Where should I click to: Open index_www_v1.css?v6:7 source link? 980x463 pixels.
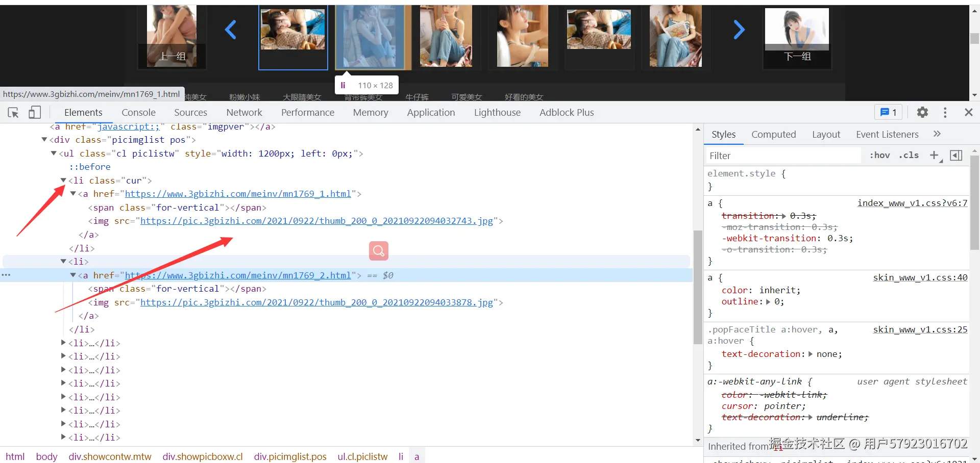[912, 203]
